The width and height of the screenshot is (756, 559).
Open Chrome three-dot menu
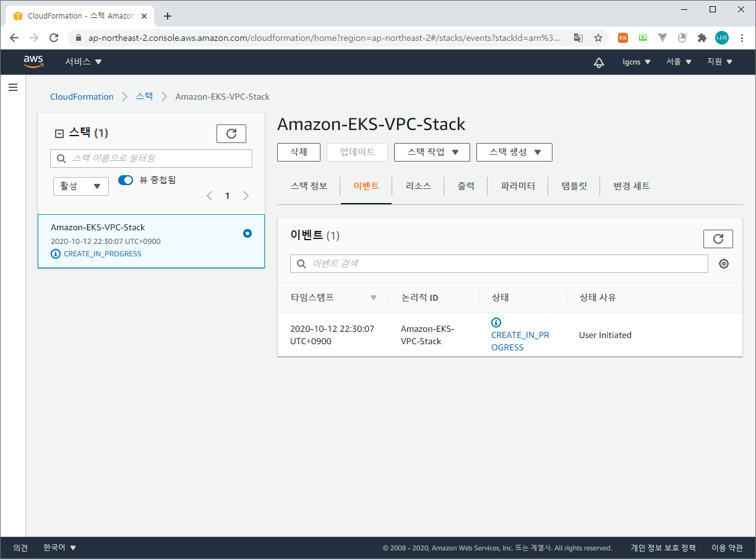[x=742, y=38]
